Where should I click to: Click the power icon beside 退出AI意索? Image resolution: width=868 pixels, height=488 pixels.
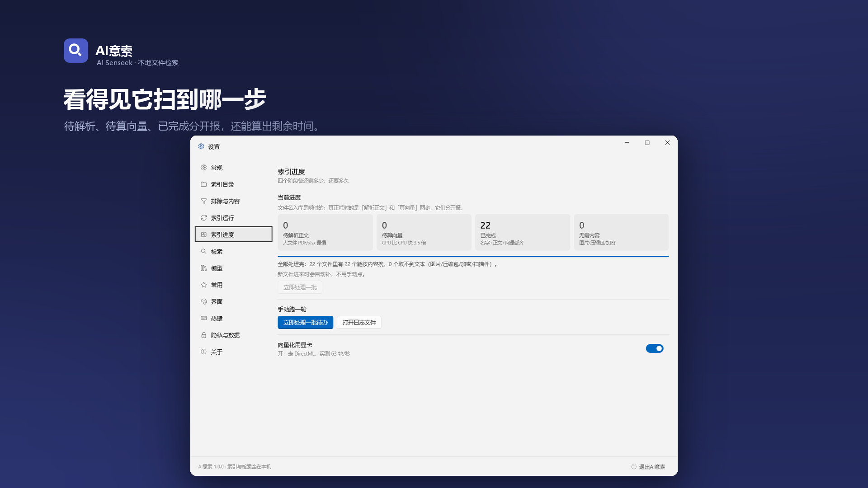point(634,467)
